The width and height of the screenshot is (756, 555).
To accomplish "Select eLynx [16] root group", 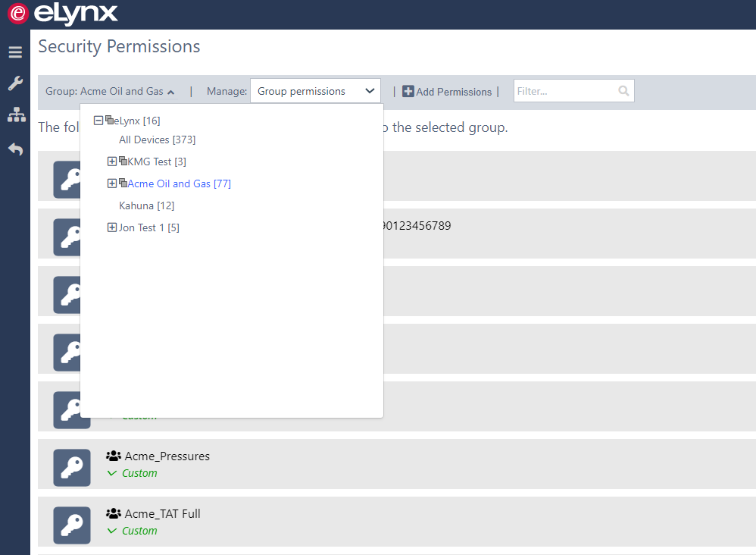I will point(137,121).
